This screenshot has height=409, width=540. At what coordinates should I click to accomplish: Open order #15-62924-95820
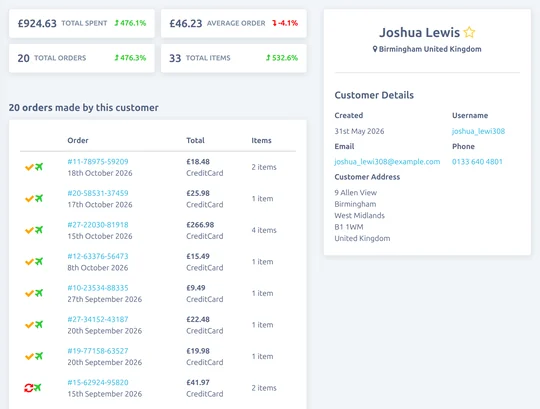(98, 382)
